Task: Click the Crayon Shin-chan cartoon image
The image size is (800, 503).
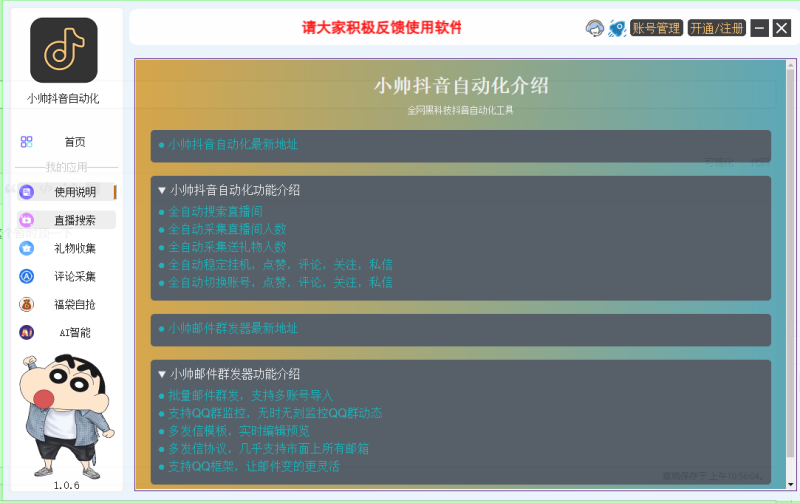Action: pyautogui.click(x=65, y=416)
